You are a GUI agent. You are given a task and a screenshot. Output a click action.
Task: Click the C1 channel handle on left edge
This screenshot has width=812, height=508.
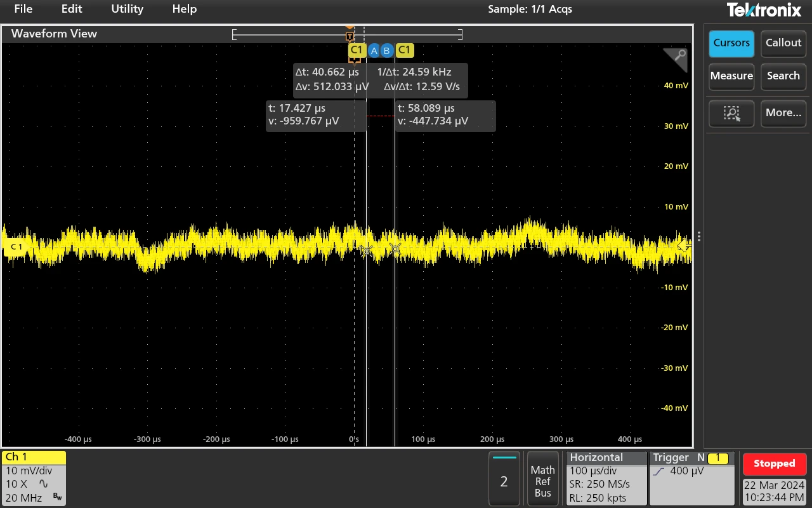click(x=15, y=246)
